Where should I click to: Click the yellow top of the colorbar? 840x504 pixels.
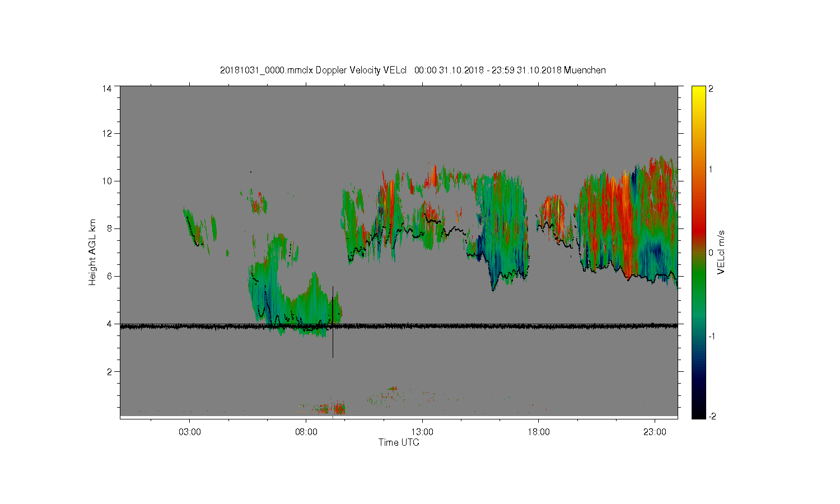click(x=698, y=92)
